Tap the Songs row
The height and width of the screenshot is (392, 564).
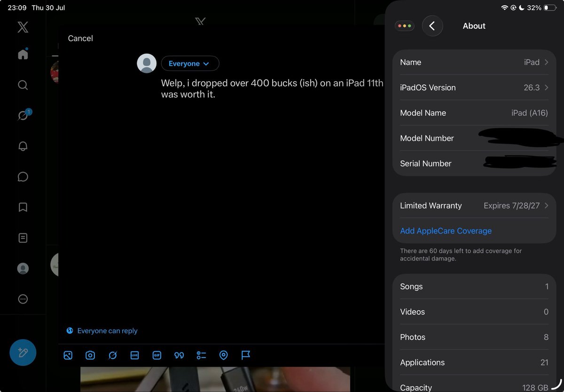click(474, 286)
